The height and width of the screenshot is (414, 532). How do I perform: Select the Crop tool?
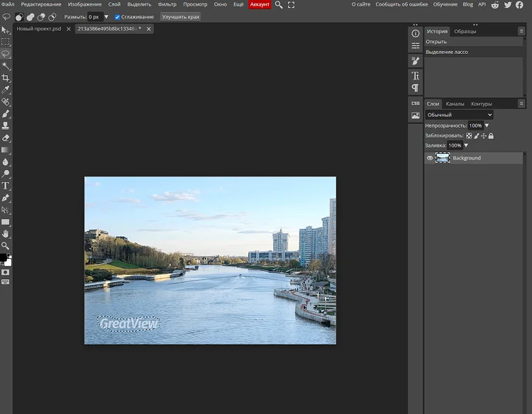6,78
